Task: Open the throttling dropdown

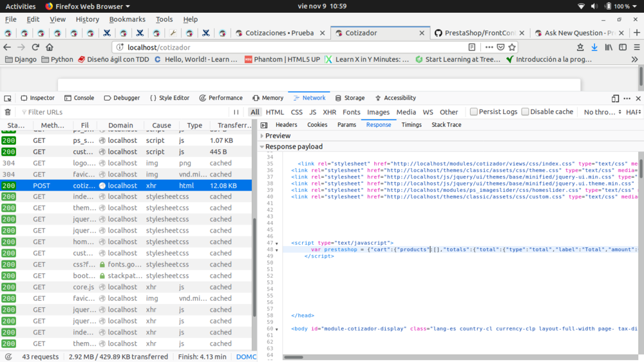Action: (600, 112)
